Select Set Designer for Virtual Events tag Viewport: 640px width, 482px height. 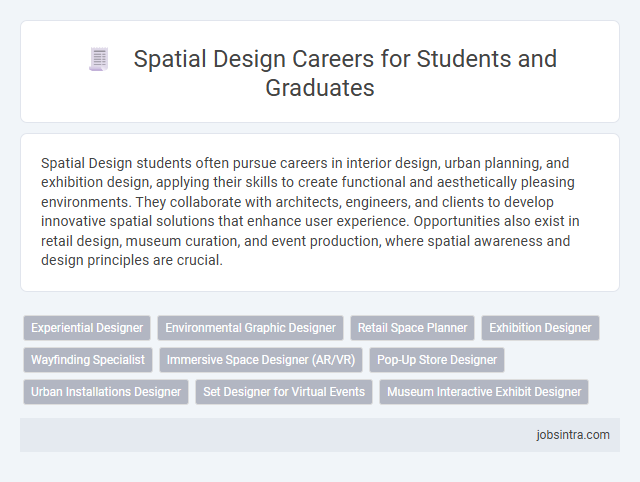(284, 392)
